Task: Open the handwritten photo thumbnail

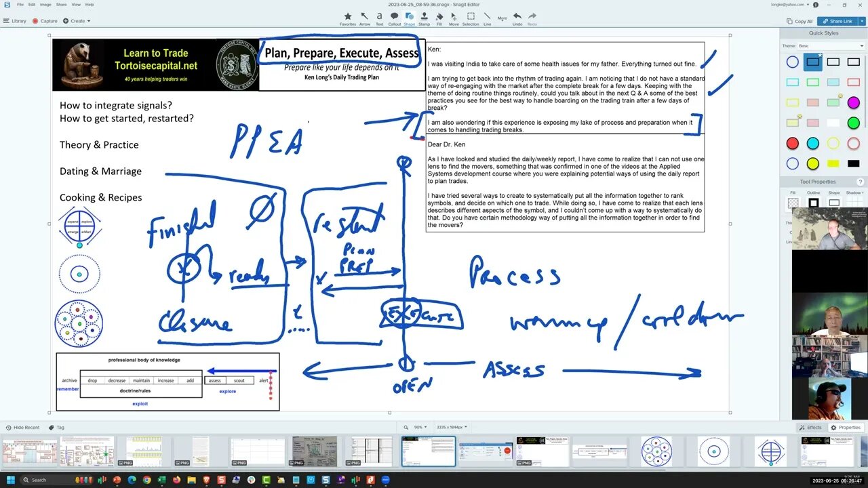Action: [315, 451]
